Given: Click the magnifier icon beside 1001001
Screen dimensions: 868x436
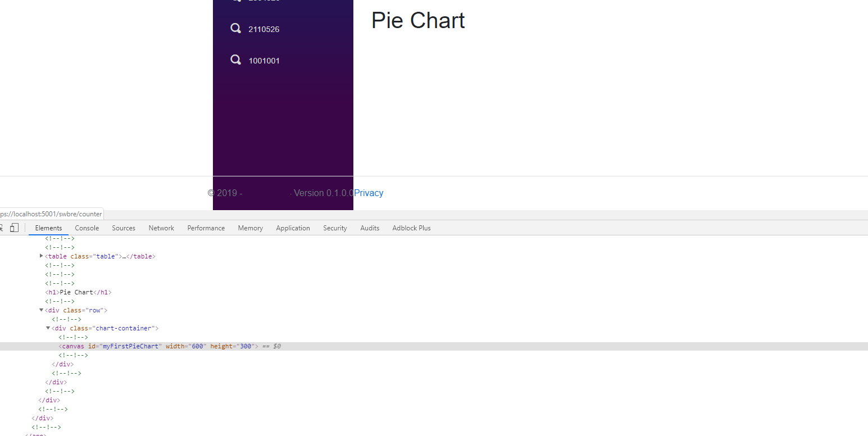Looking at the screenshot, I should click(236, 60).
